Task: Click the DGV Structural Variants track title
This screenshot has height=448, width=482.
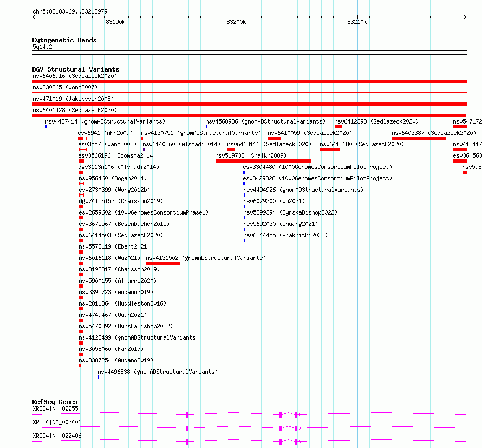Action: click(x=76, y=69)
